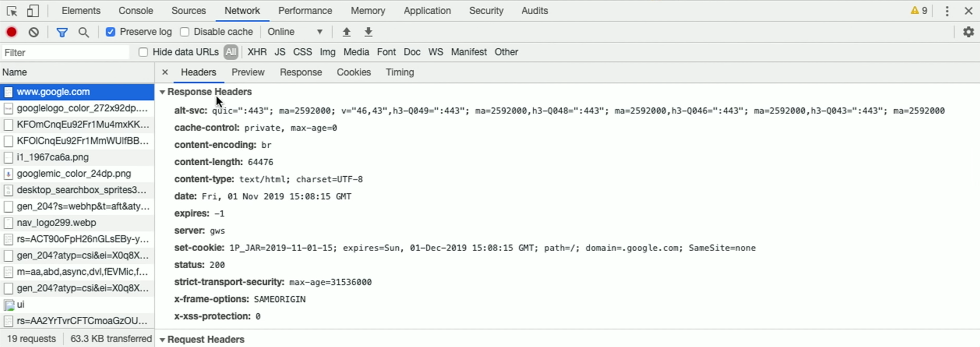Clear the network log
The image size is (980, 347).
pyautogui.click(x=34, y=32)
